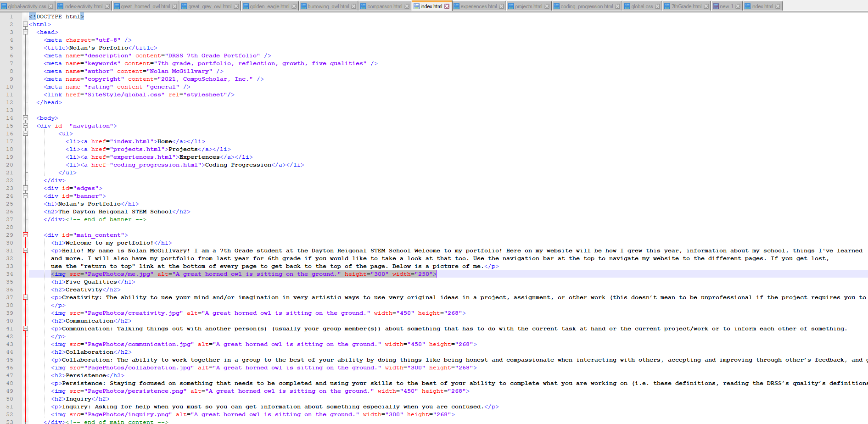Close the new 1 tab
This screenshot has width=868, height=424.
point(738,6)
